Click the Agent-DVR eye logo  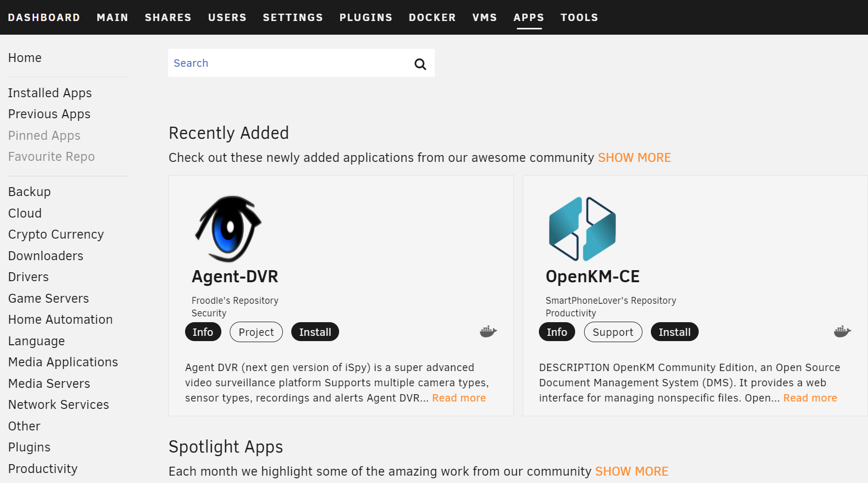(x=228, y=229)
